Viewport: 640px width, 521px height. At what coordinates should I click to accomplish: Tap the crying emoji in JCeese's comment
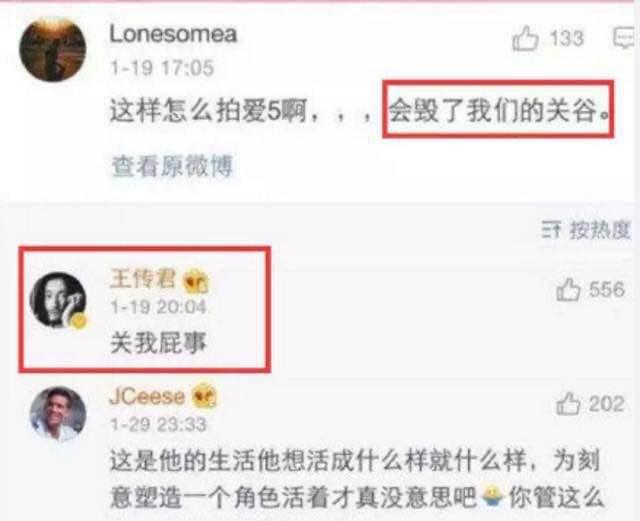493,496
